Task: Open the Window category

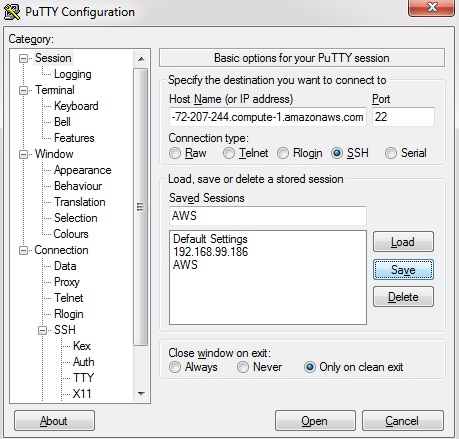Action: (x=54, y=154)
